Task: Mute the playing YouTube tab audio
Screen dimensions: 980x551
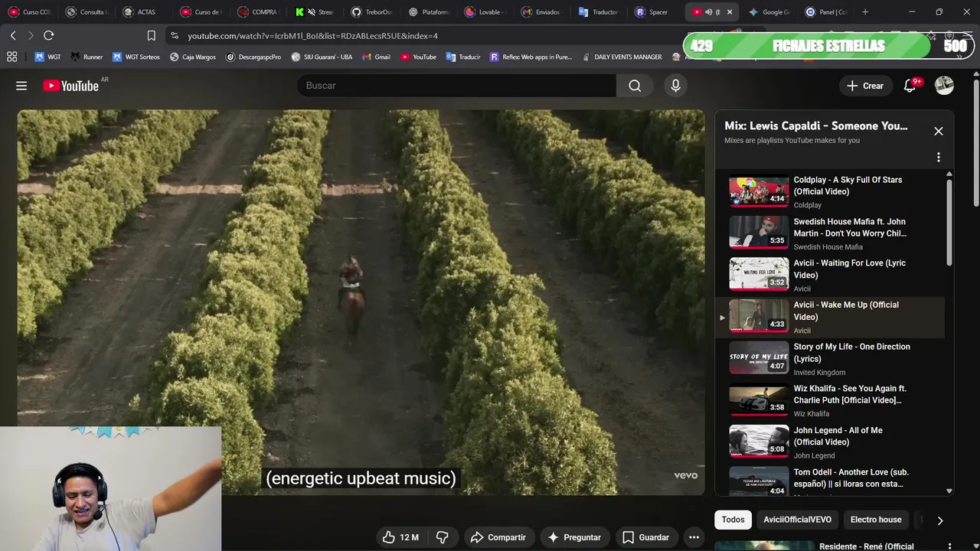Action: [708, 12]
